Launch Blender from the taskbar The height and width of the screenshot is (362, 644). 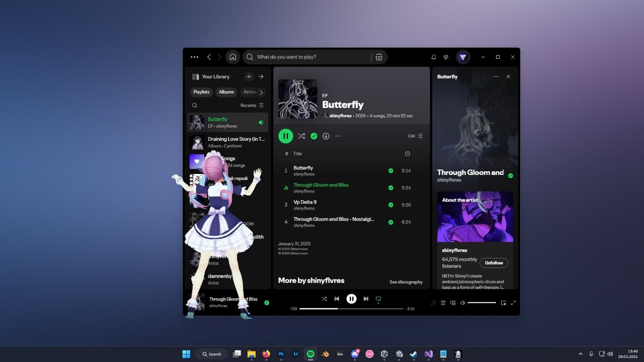325,354
